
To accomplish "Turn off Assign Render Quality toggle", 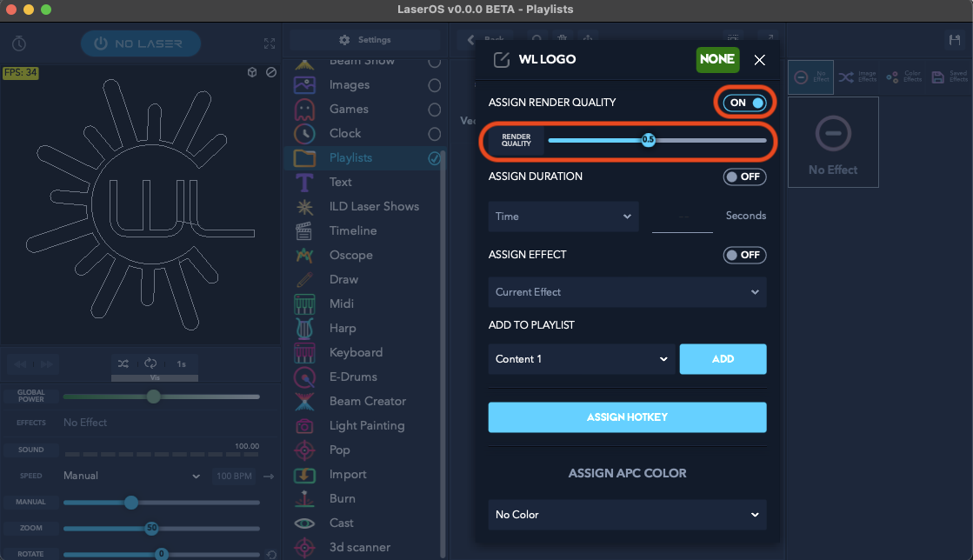I will [x=745, y=103].
